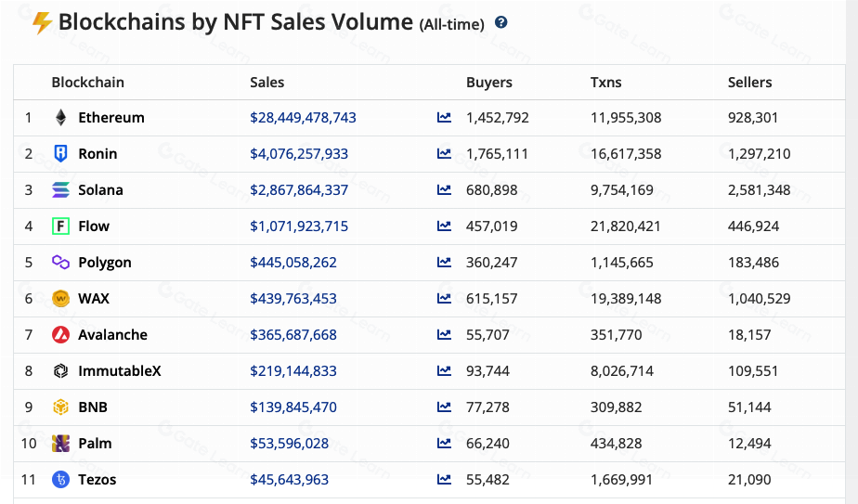The width and height of the screenshot is (858, 504).
Task: Click BNB sales value $139,845,470
Action: tap(293, 407)
